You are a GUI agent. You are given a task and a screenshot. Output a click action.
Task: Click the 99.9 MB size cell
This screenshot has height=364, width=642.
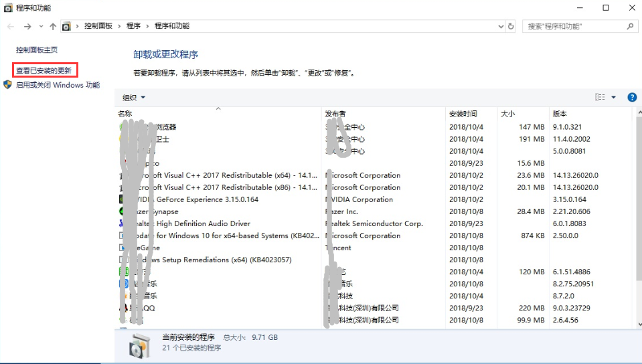point(531,320)
